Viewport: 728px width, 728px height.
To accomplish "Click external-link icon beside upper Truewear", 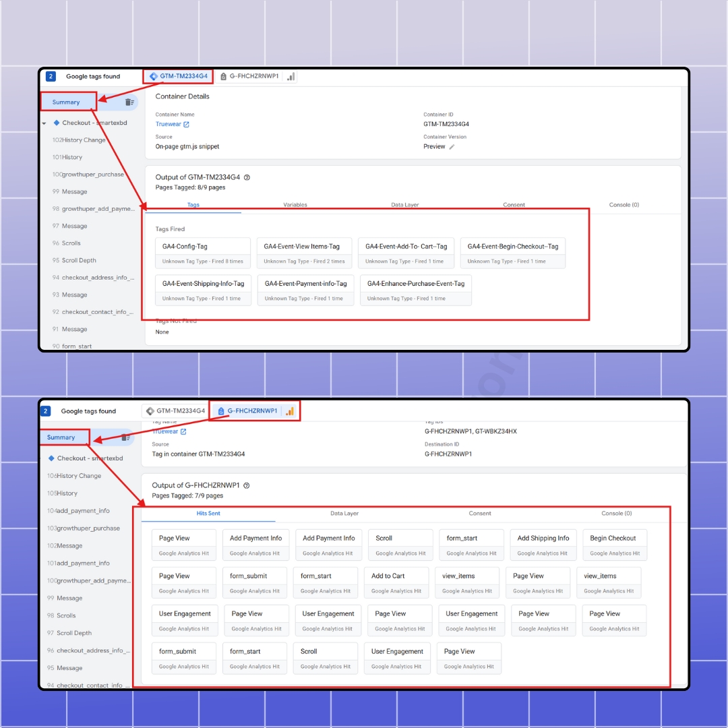I will tap(186, 125).
